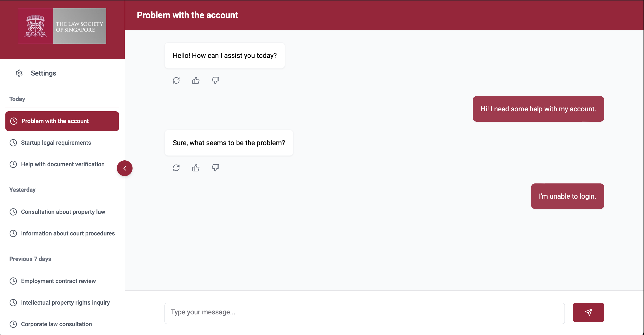Click the clock icon beside Startup legal requirements
This screenshot has height=335, width=644.
(x=13, y=143)
